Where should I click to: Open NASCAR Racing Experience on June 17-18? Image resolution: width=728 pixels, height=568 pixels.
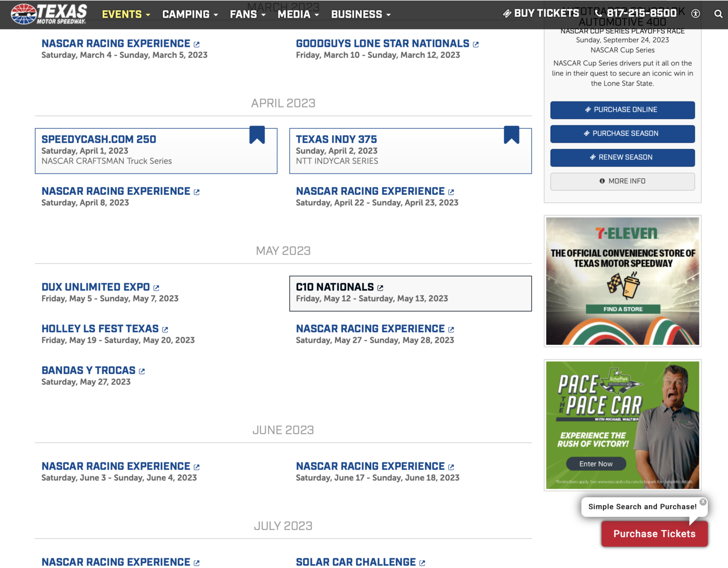[370, 467]
